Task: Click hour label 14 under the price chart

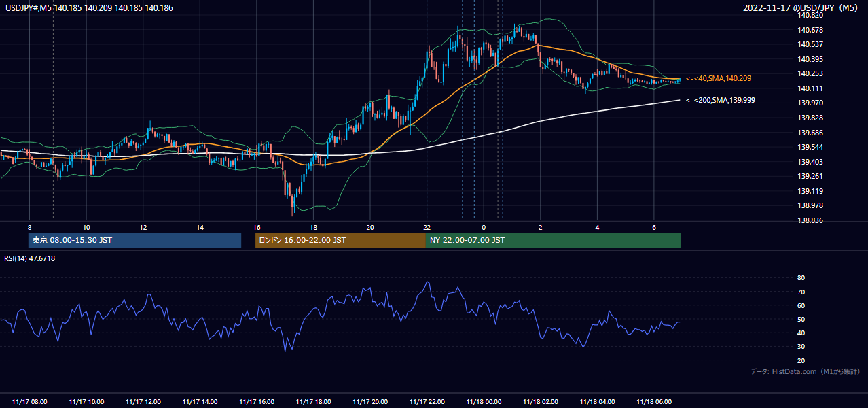Action: pyautogui.click(x=200, y=227)
